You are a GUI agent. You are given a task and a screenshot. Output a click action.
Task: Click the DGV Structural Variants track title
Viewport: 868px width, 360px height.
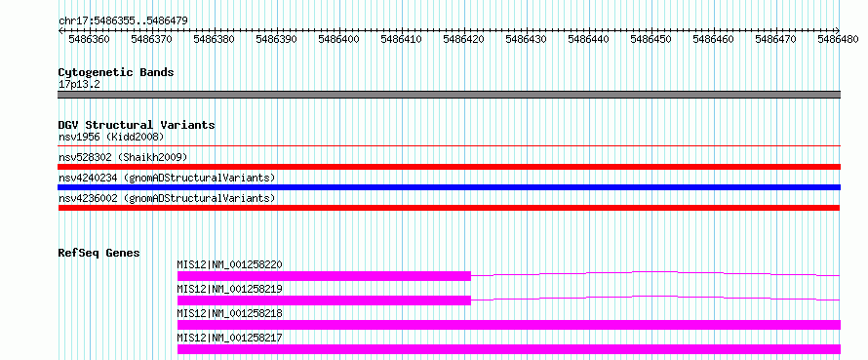[137, 125]
